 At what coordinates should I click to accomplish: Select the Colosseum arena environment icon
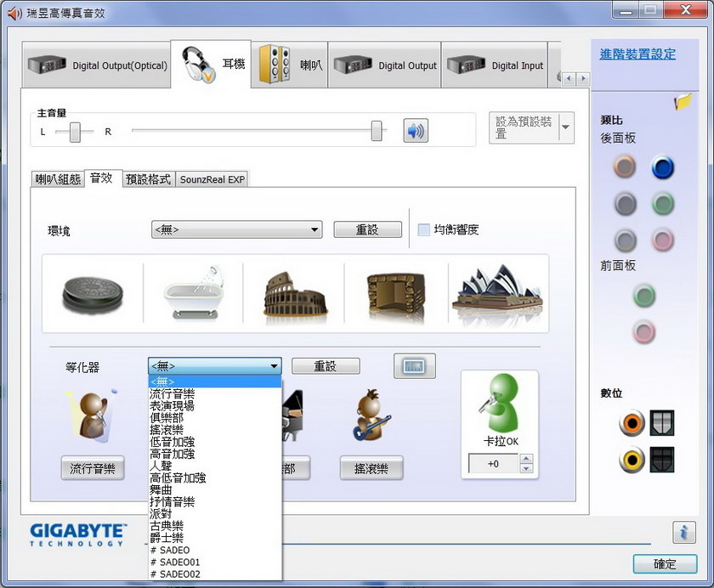[x=295, y=294]
